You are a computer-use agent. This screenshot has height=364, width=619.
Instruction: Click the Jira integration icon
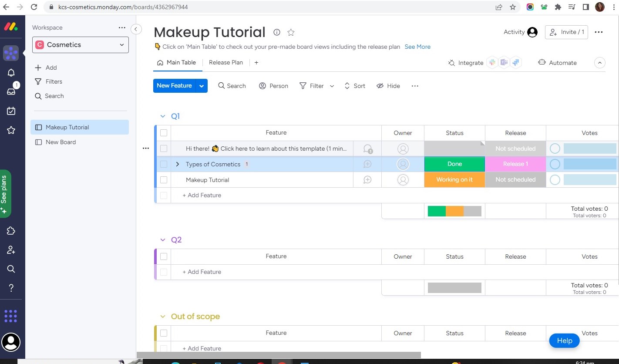tap(516, 63)
